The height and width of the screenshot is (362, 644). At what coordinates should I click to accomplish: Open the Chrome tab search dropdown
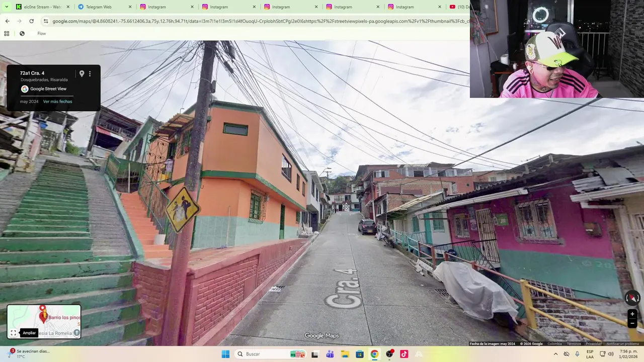(x=7, y=7)
